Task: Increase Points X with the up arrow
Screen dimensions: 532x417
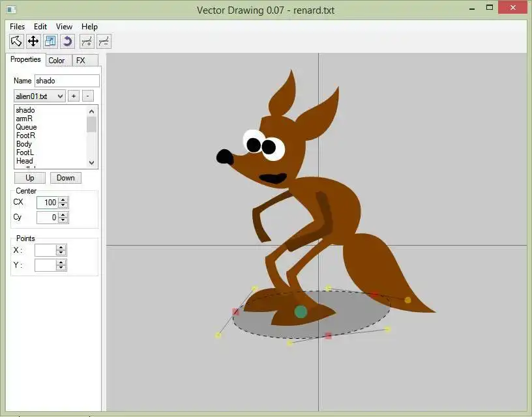Action: pos(61,248)
